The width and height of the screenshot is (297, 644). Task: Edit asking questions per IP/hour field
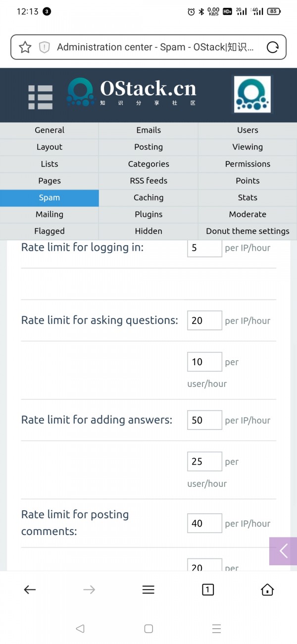click(204, 321)
